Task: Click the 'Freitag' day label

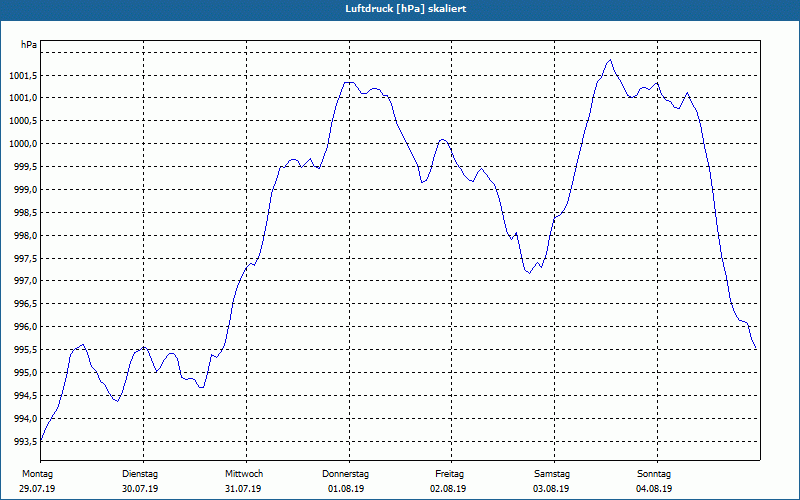Action: point(449,474)
